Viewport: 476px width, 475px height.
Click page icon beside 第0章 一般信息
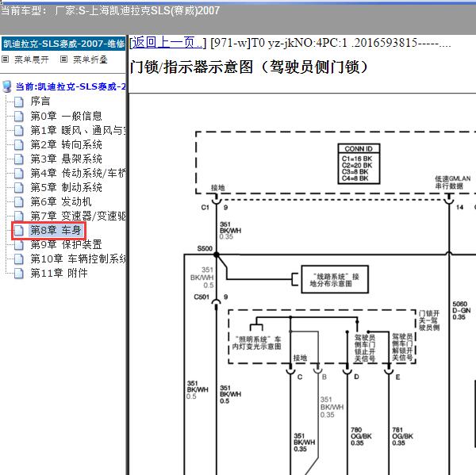pos(18,117)
